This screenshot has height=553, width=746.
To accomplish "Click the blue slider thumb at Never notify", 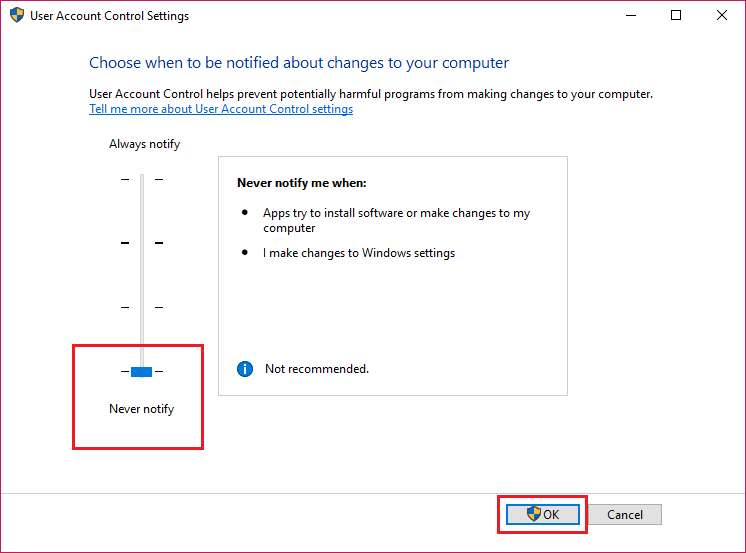I will [x=141, y=372].
